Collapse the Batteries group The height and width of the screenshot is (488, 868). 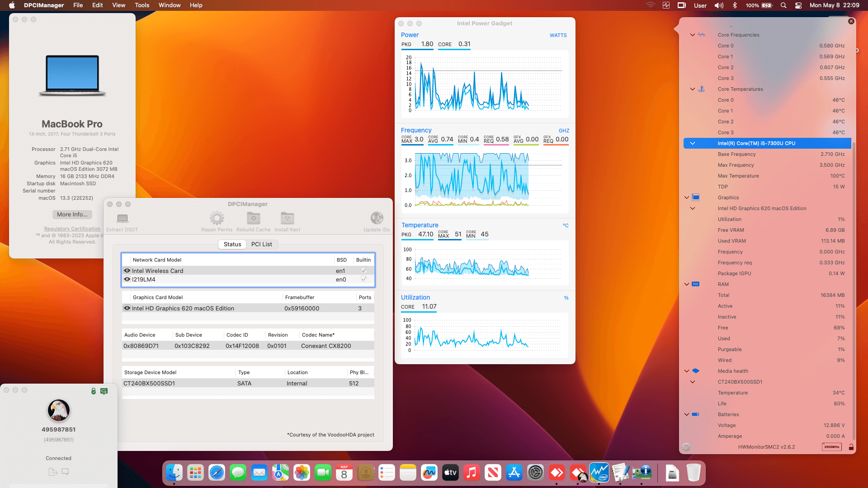click(x=687, y=414)
